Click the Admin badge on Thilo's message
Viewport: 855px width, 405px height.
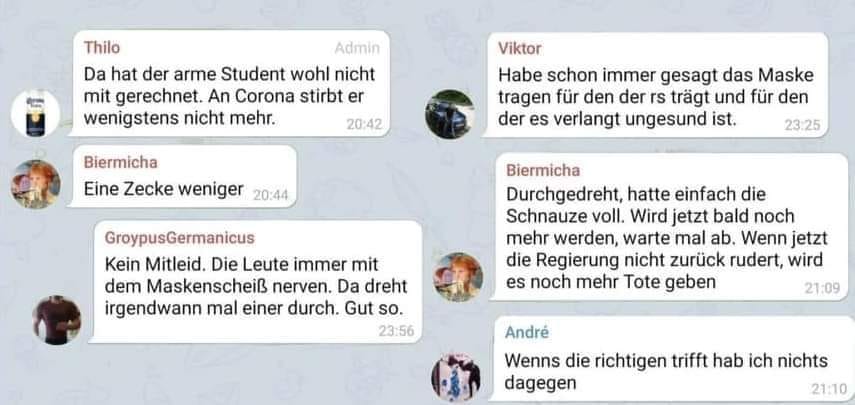(x=357, y=49)
